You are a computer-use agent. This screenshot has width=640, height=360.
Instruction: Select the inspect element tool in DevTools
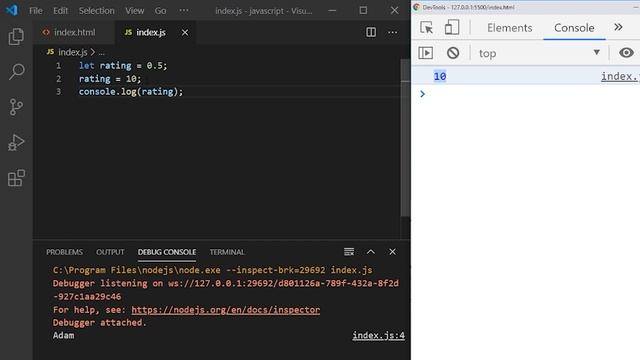427,28
